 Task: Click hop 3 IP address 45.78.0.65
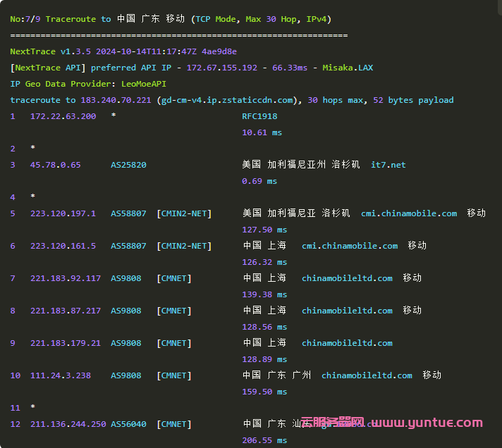(x=55, y=165)
